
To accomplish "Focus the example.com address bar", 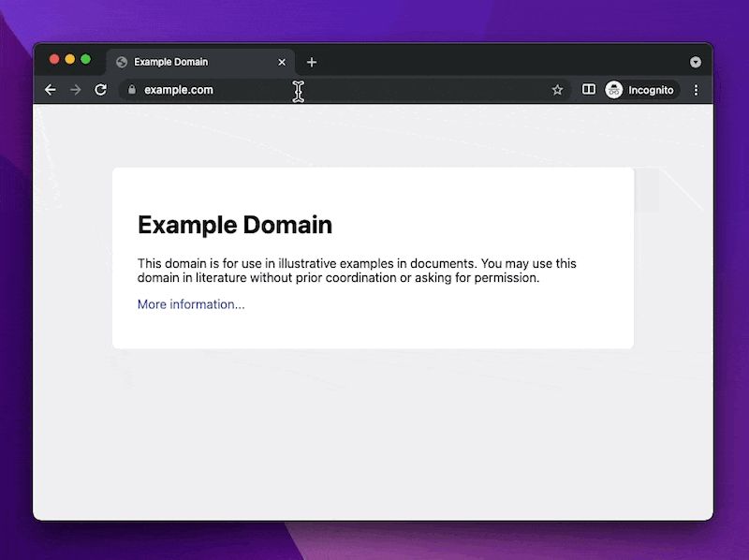I will 345,90.
